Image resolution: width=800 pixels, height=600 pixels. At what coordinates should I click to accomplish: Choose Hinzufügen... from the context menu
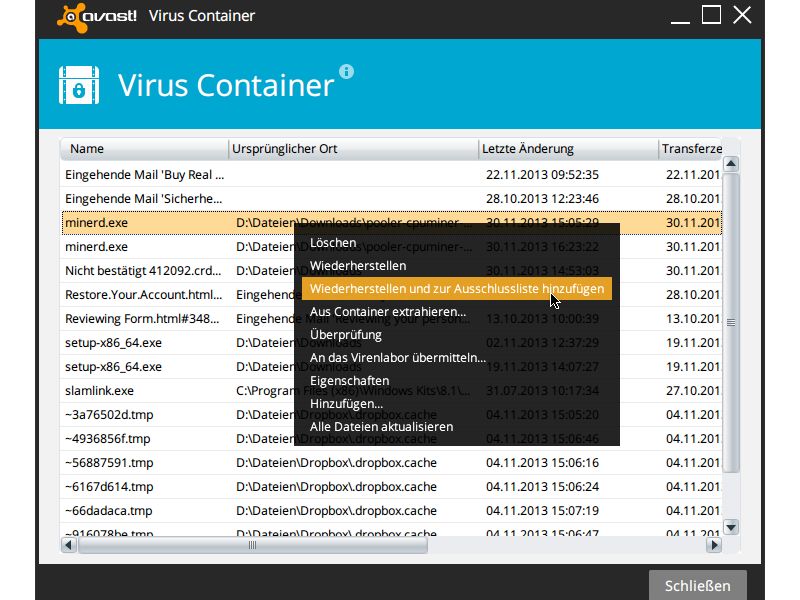346,404
